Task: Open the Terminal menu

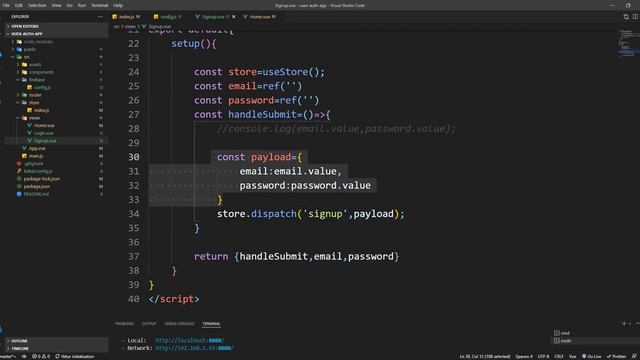Action: tap(100, 5)
